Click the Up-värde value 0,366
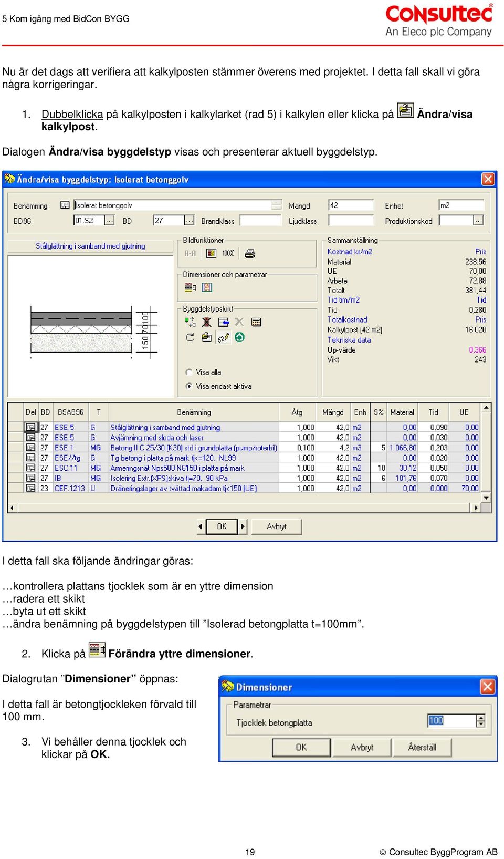This screenshot has width=504, height=859. 478,350
